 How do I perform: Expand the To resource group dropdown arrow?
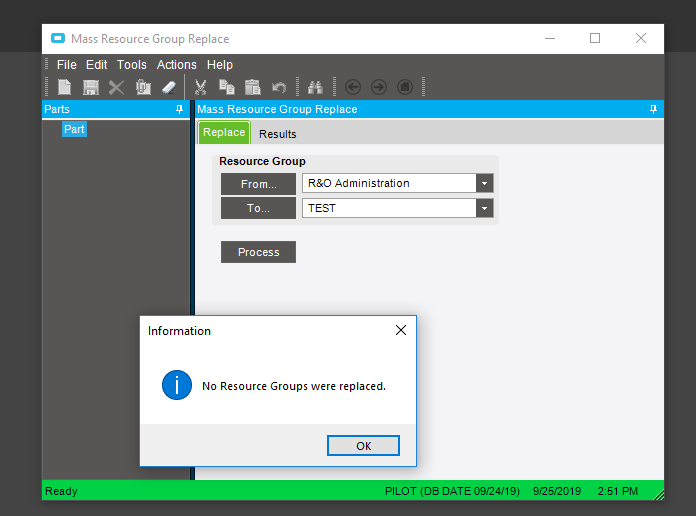pyautogui.click(x=484, y=208)
